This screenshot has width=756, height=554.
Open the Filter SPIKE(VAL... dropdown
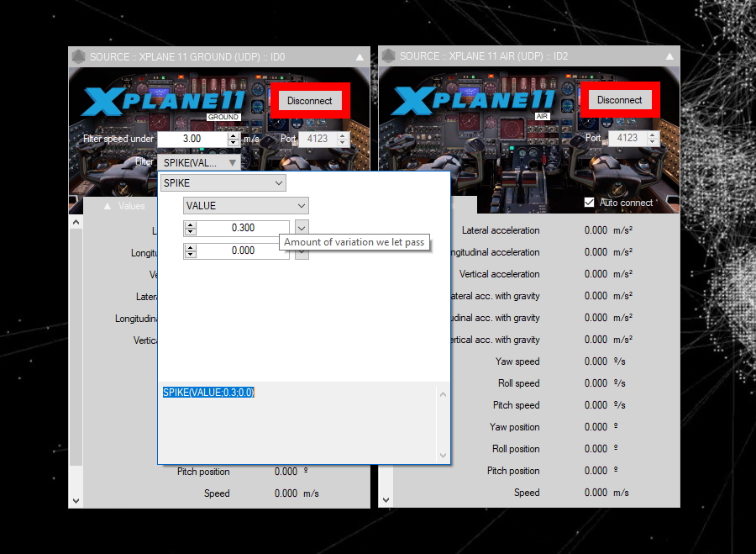[199, 162]
